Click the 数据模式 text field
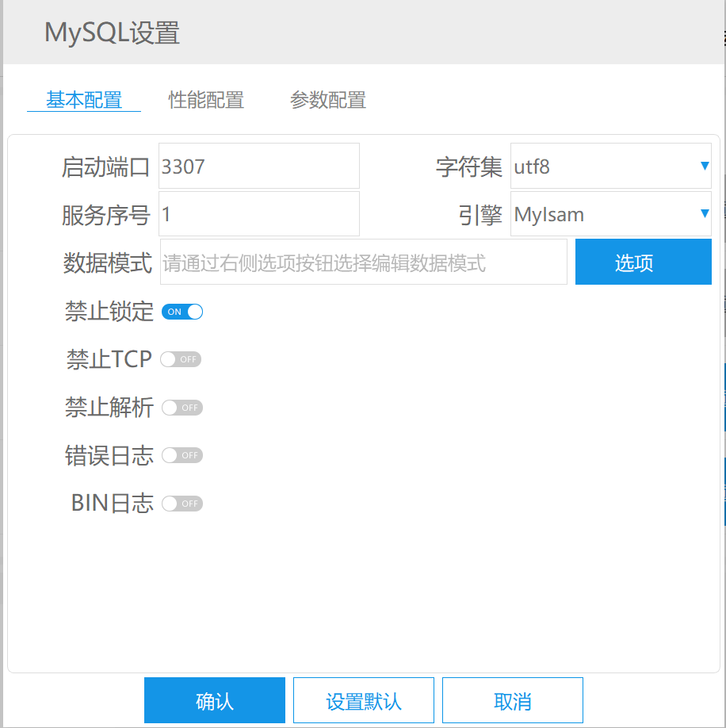This screenshot has width=726, height=728. 364,262
